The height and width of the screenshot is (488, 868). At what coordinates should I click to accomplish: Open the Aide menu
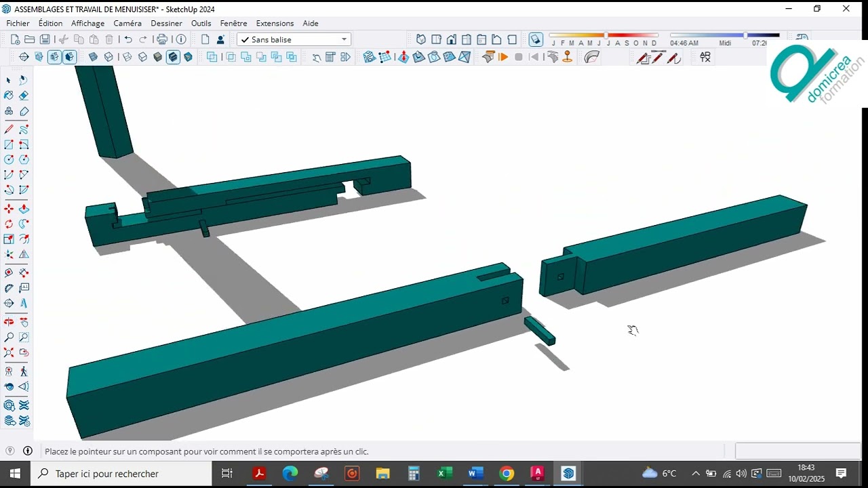(311, 23)
